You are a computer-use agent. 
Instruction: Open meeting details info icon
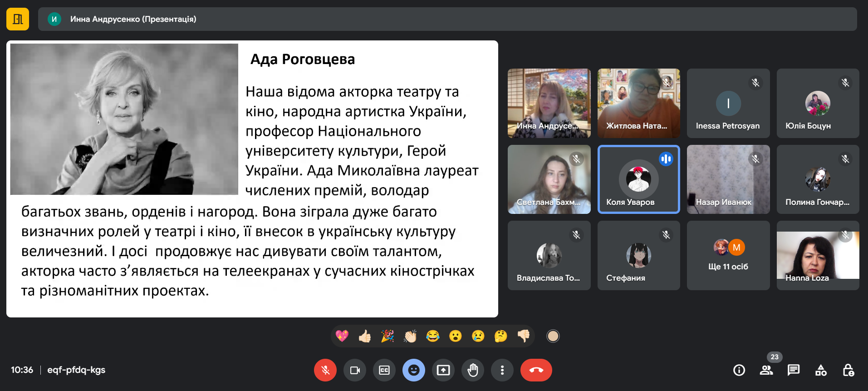tap(739, 370)
